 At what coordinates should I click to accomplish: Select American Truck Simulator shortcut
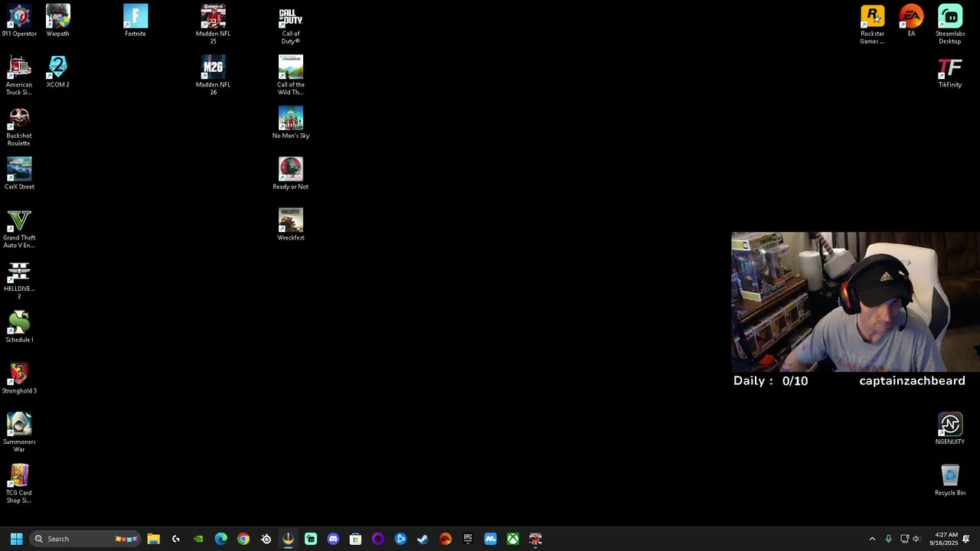[x=19, y=75]
